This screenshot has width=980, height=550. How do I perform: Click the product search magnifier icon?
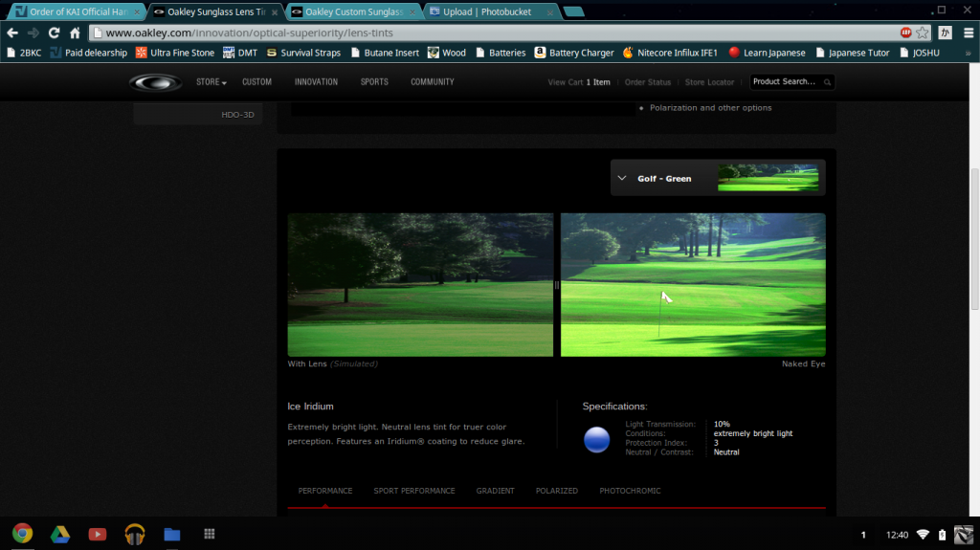coord(827,82)
